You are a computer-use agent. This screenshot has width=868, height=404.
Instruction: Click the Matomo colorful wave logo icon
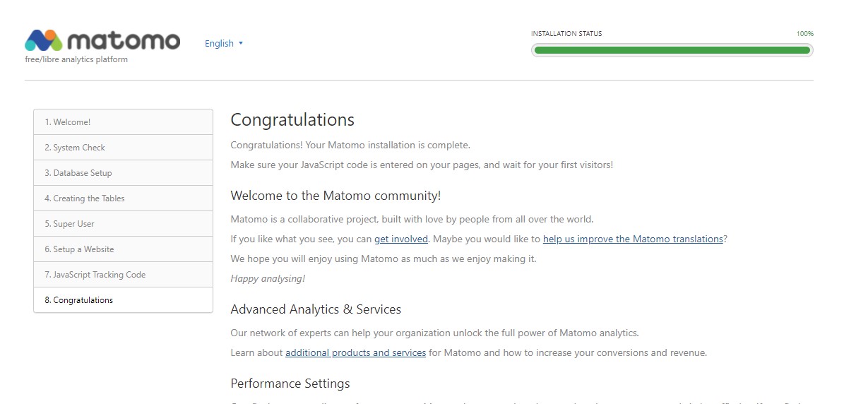click(x=44, y=41)
